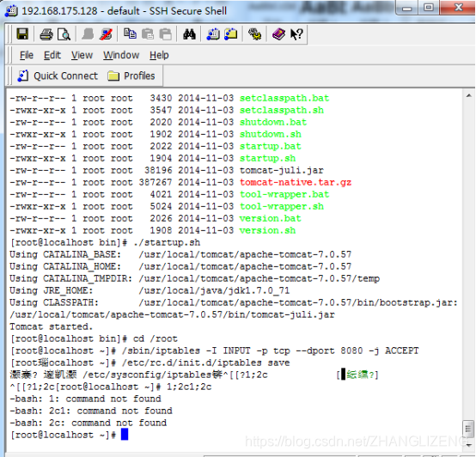Click the SSH application title bar icon
Image resolution: width=476 pixels, height=457 pixels.
click(x=11, y=11)
